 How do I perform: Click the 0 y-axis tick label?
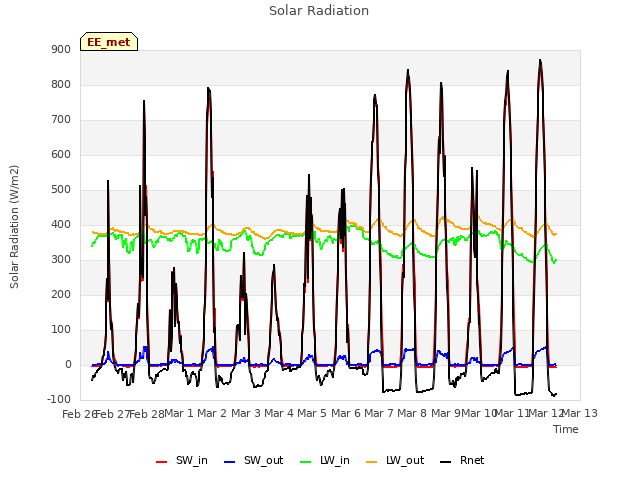pyautogui.click(x=68, y=364)
